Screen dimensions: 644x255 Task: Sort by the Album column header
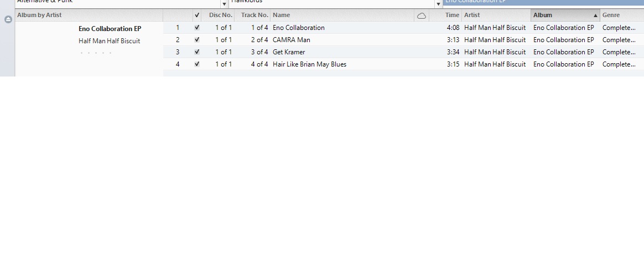click(565, 15)
